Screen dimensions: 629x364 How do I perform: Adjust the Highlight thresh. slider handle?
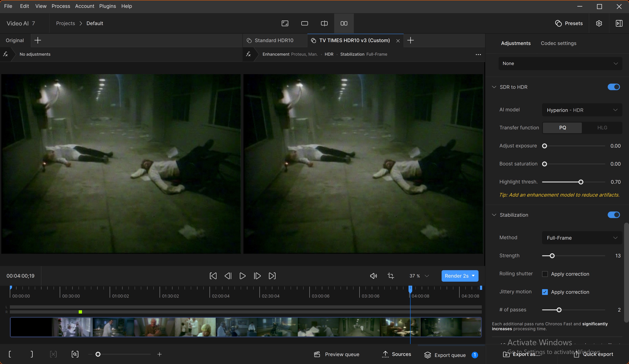tap(581, 182)
